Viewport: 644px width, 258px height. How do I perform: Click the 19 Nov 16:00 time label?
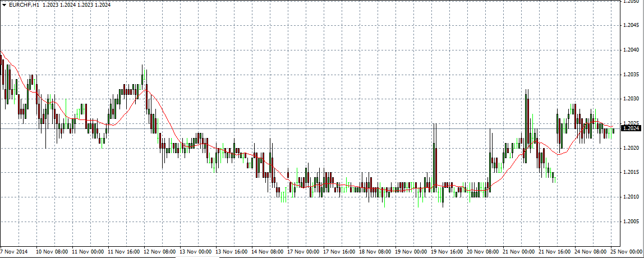447,251
